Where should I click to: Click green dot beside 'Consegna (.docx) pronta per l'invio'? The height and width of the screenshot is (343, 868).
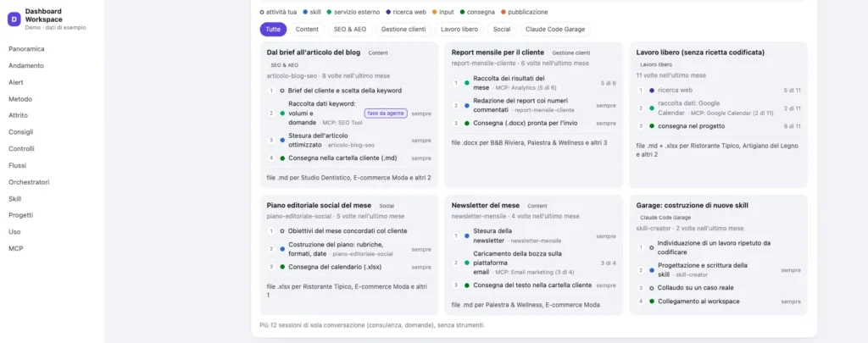pos(467,124)
